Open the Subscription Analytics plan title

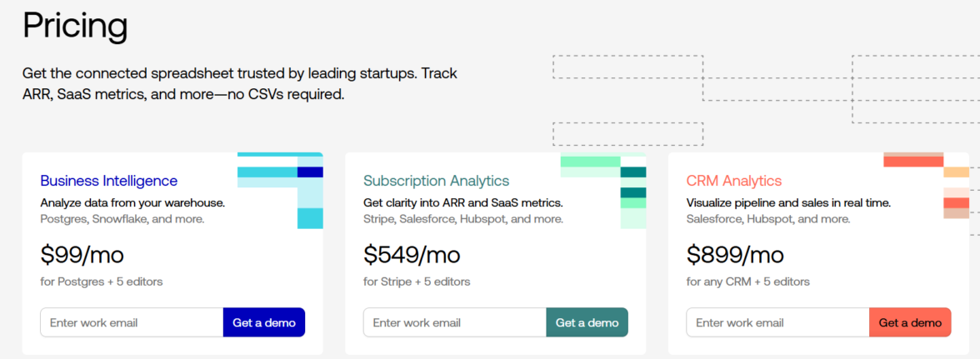(x=436, y=181)
